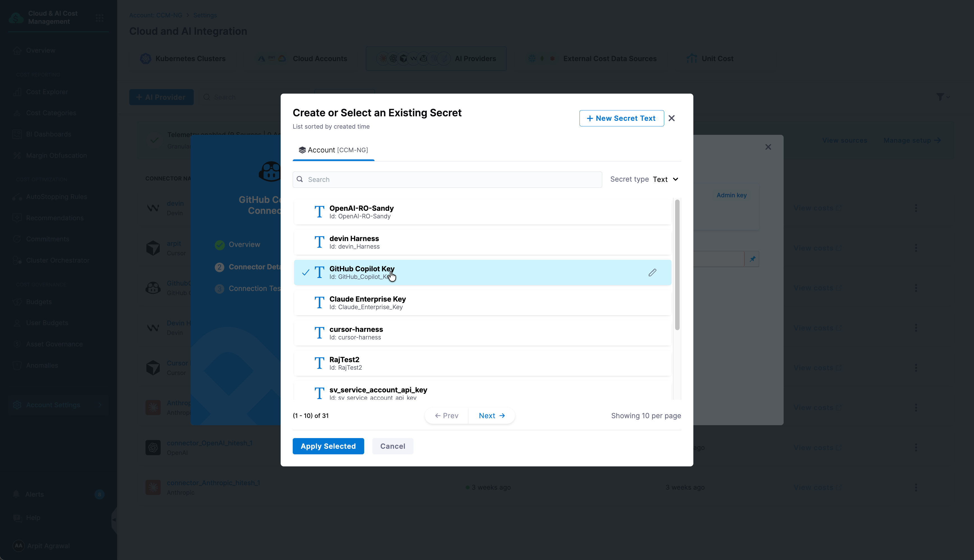Open the Secret type Text dropdown
The height and width of the screenshot is (560, 974).
point(666,179)
